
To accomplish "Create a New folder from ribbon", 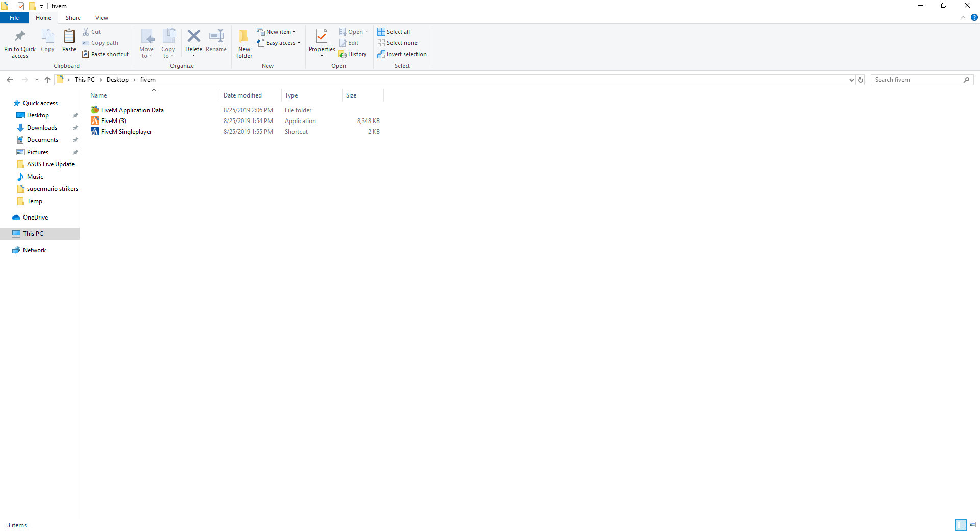I will tap(244, 43).
